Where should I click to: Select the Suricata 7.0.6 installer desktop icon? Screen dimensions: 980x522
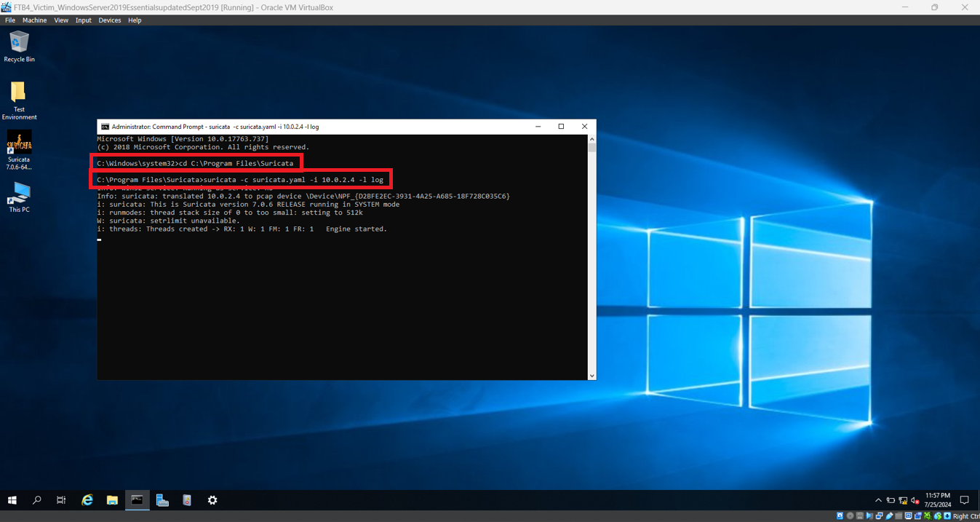(x=19, y=151)
